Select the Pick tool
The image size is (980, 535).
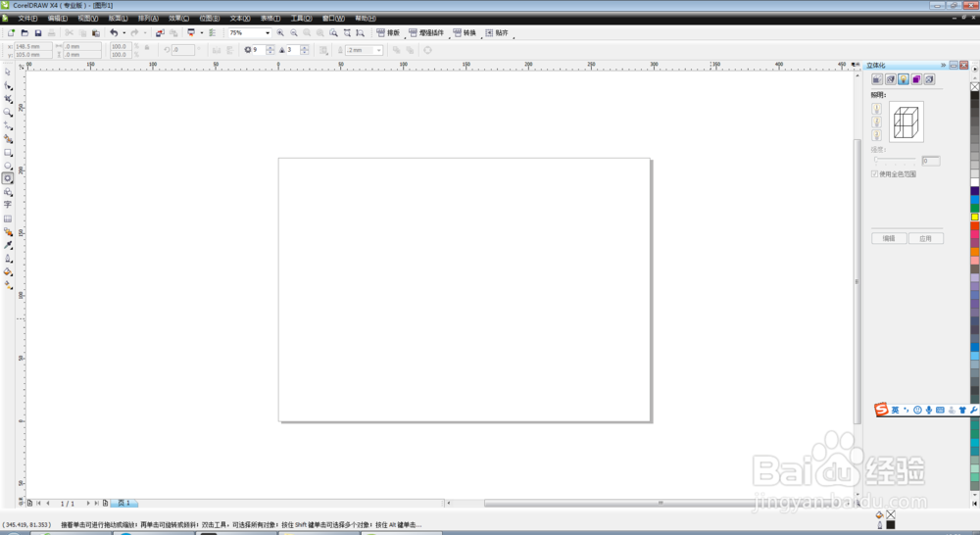click(x=8, y=73)
